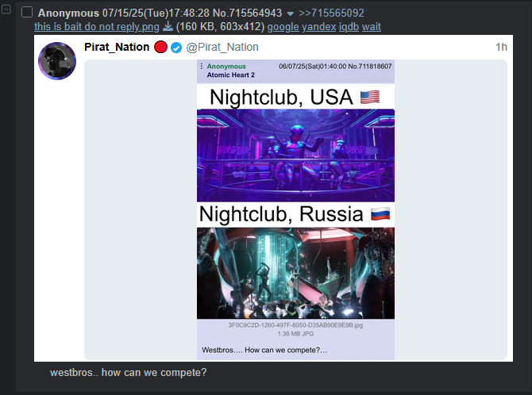Click the red circle emoji icon

160,47
